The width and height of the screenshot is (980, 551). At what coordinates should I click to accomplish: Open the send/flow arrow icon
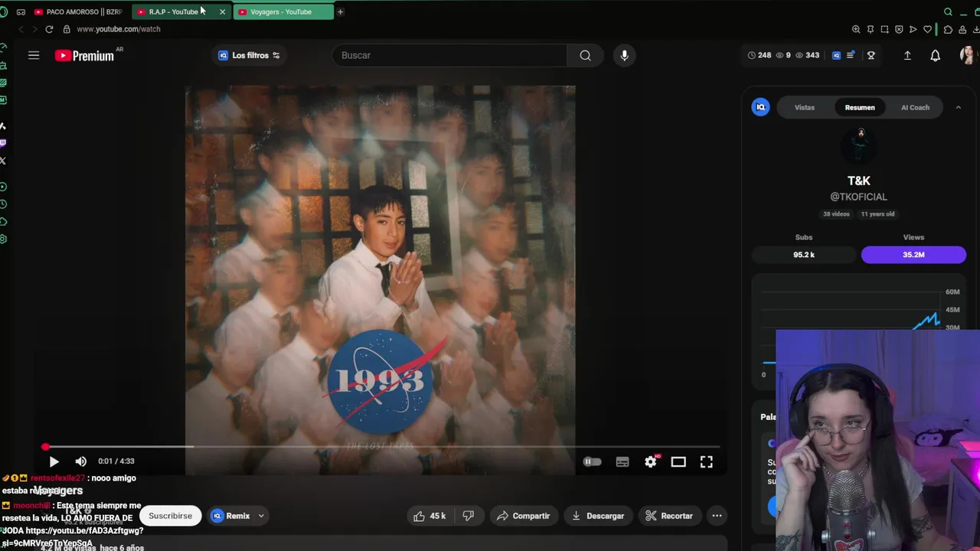(x=913, y=29)
